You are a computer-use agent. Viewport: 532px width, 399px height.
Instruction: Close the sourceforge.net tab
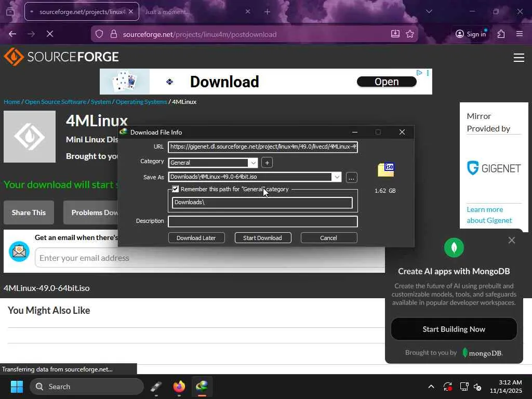pos(131,11)
